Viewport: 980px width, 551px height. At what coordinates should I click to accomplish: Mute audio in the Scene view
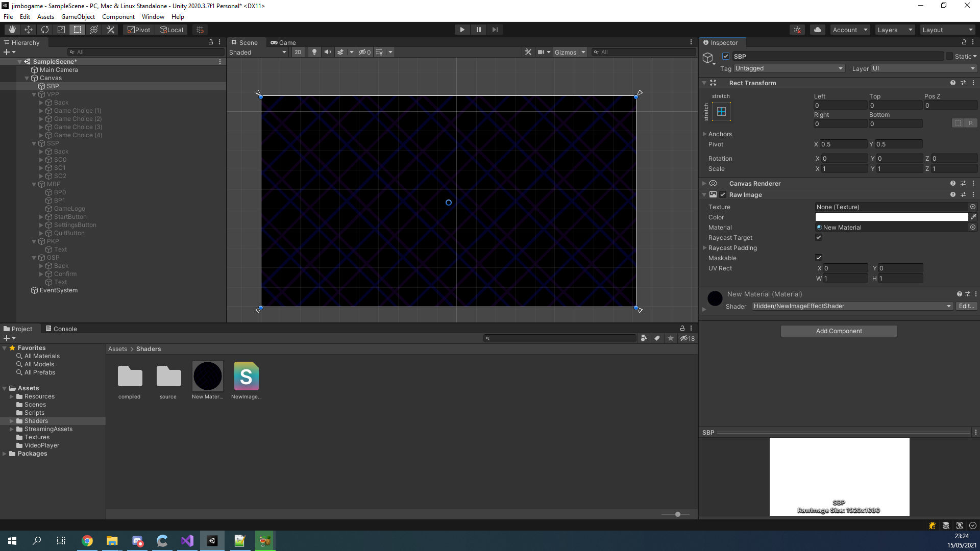tap(327, 52)
